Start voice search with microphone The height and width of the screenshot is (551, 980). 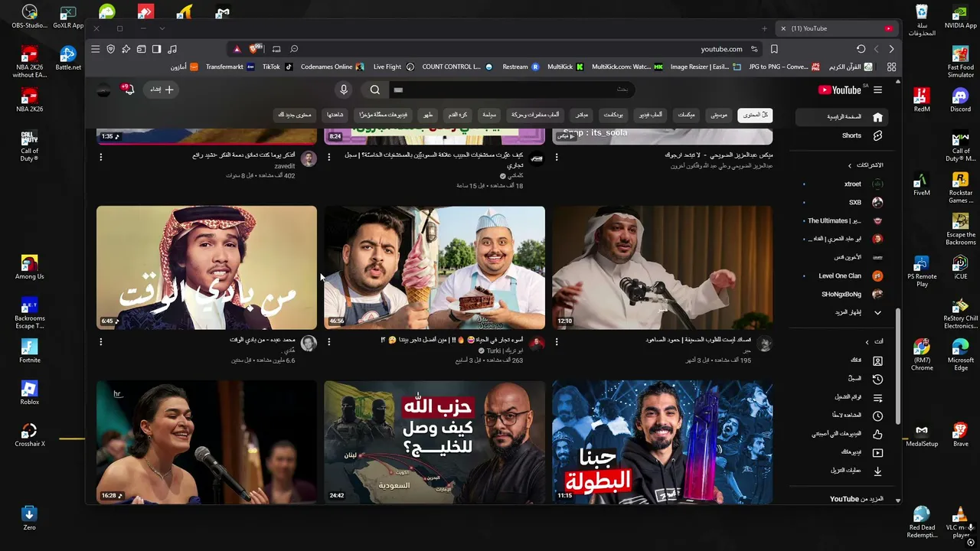[x=344, y=90]
